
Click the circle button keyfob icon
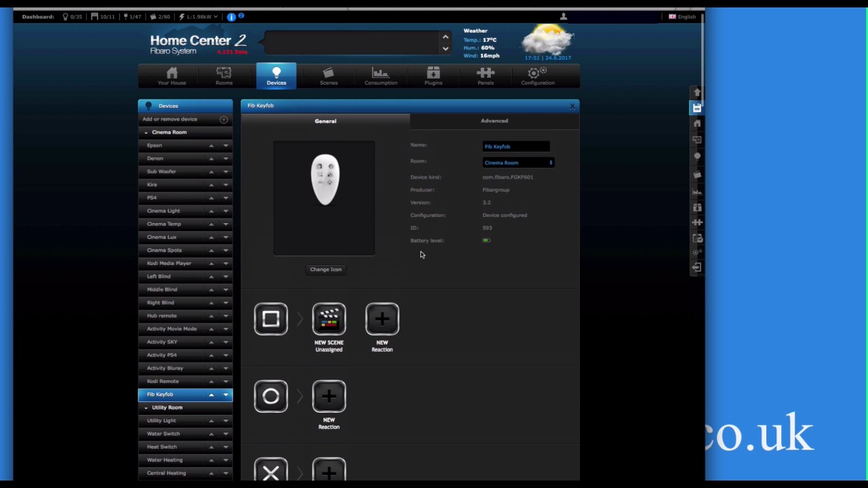tap(271, 396)
